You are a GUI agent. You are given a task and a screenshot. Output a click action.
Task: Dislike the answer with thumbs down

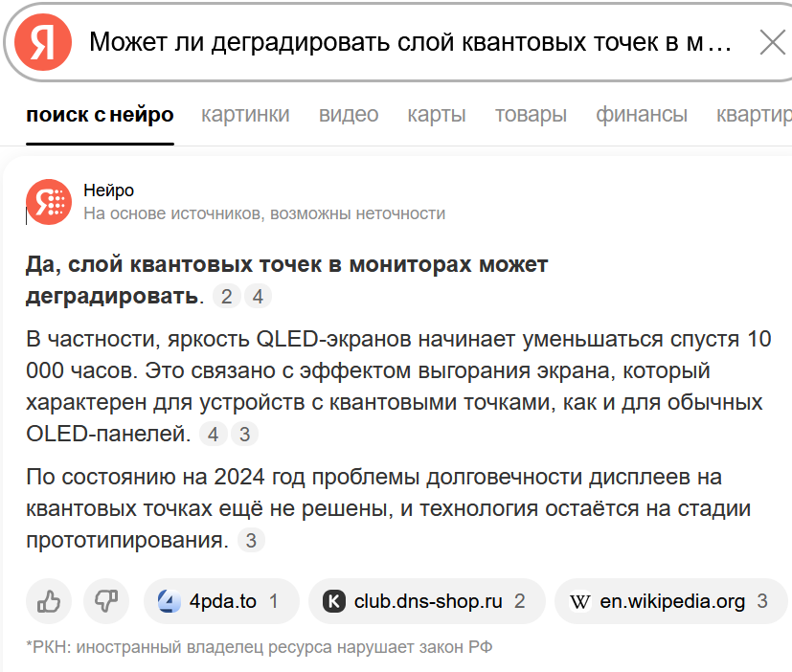tap(106, 601)
